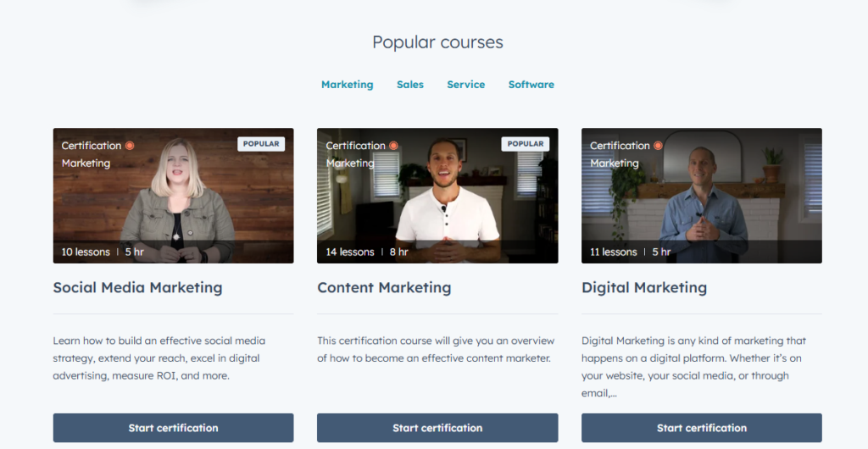Start certification for Content Marketing

(437, 428)
